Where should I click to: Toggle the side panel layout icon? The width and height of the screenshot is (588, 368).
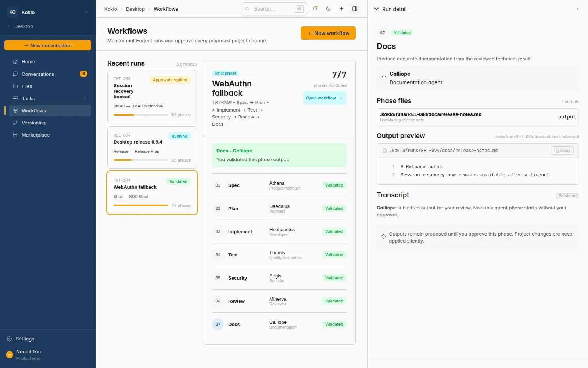pyautogui.click(x=355, y=9)
